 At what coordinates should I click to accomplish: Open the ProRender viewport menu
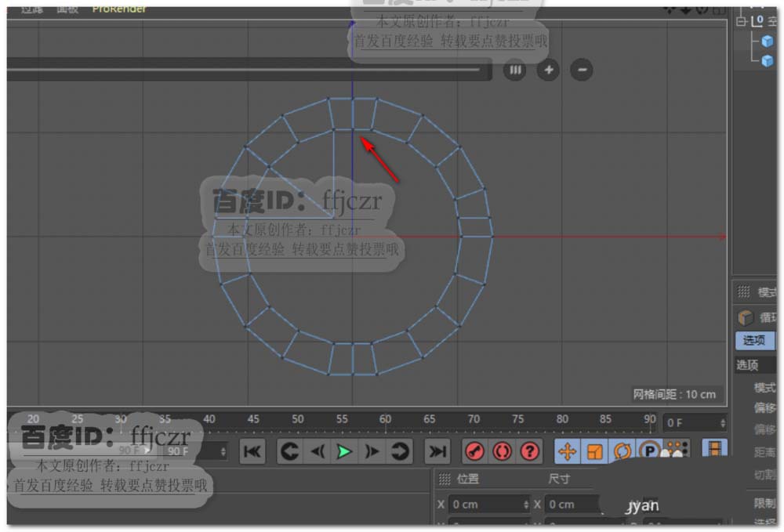[119, 9]
